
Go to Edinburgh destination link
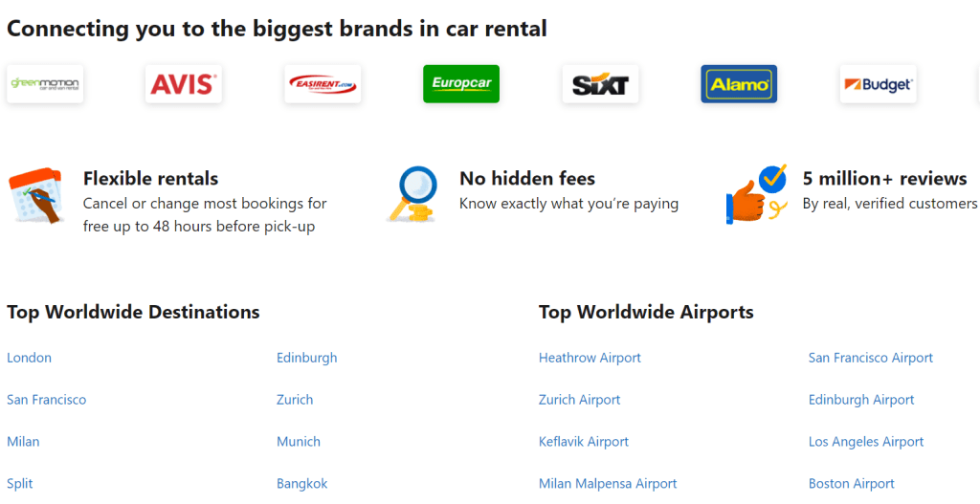[x=306, y=358]
